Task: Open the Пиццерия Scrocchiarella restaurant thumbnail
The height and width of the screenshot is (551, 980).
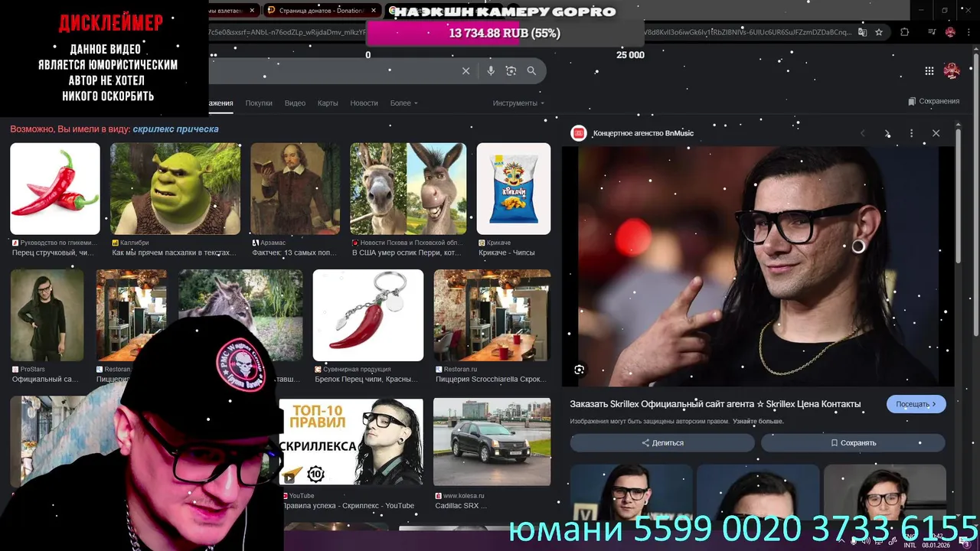Action: (x=492, y=315)
